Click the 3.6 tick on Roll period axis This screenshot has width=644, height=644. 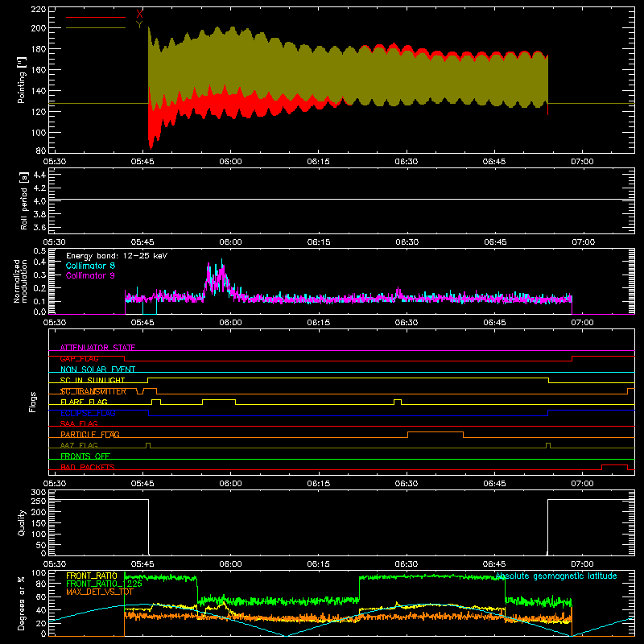(x=39, y=227)
